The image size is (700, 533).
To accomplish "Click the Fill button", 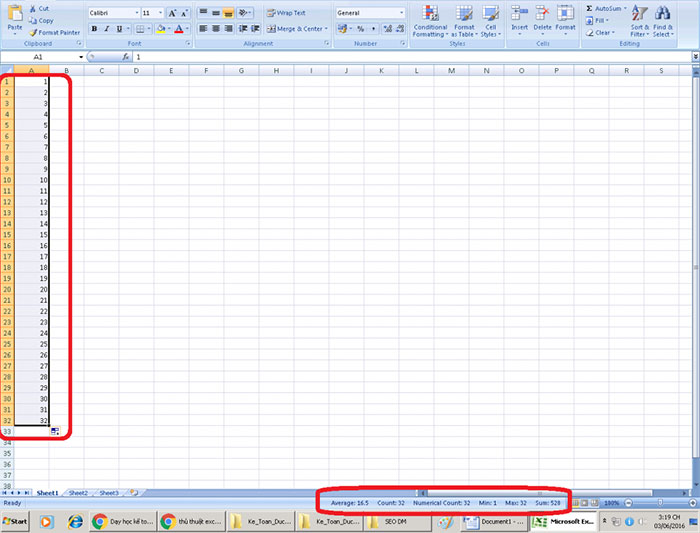I will (x=597, y=21).
